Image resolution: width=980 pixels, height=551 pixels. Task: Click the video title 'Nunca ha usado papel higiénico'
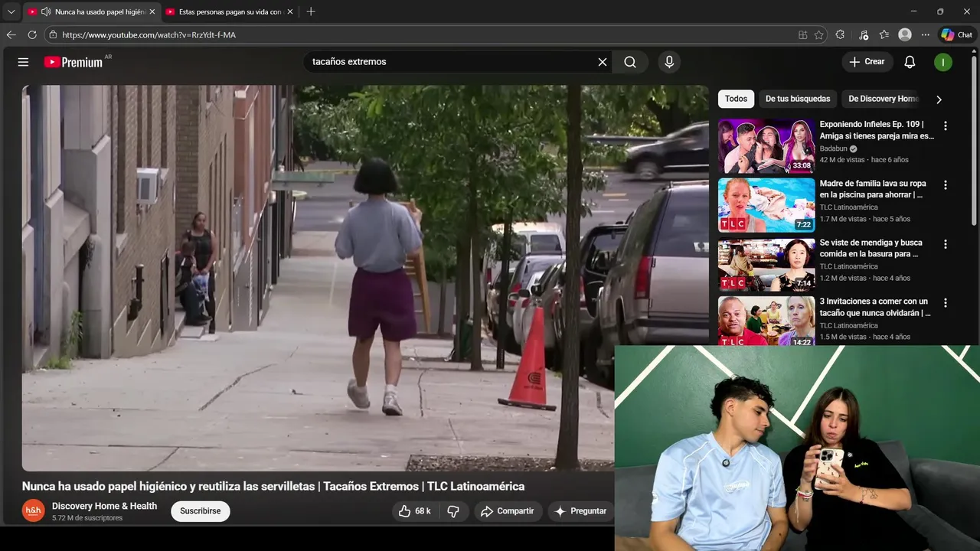click(x=273, y=486)
